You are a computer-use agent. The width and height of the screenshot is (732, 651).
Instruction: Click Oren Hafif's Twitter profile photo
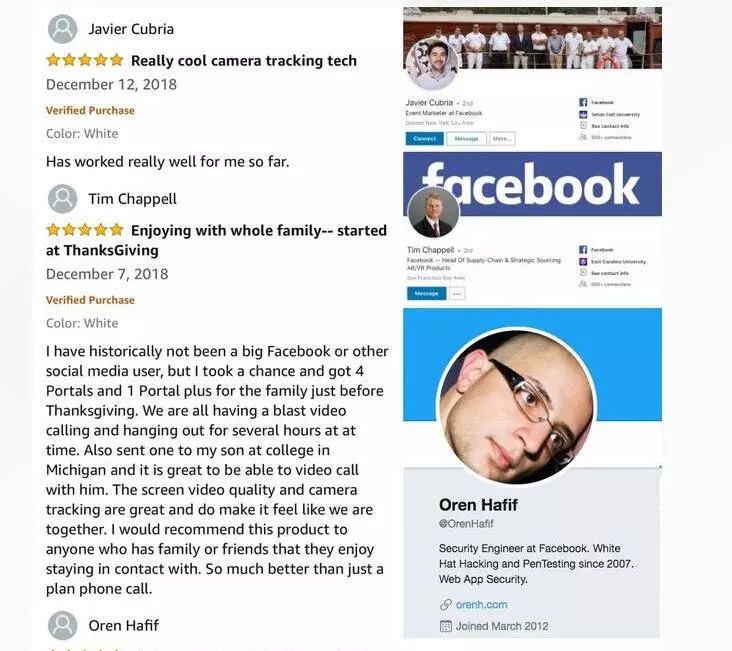(517, 406)
